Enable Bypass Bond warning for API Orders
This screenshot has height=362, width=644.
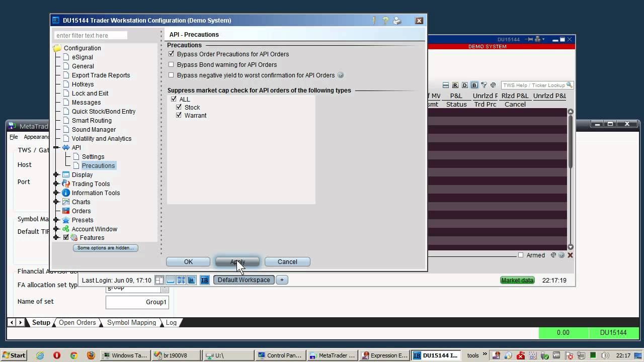[x=172, y=64]
